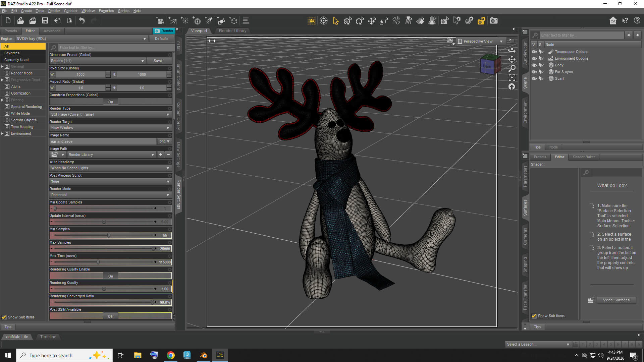Click the view orientation cube

pos(490,64)
